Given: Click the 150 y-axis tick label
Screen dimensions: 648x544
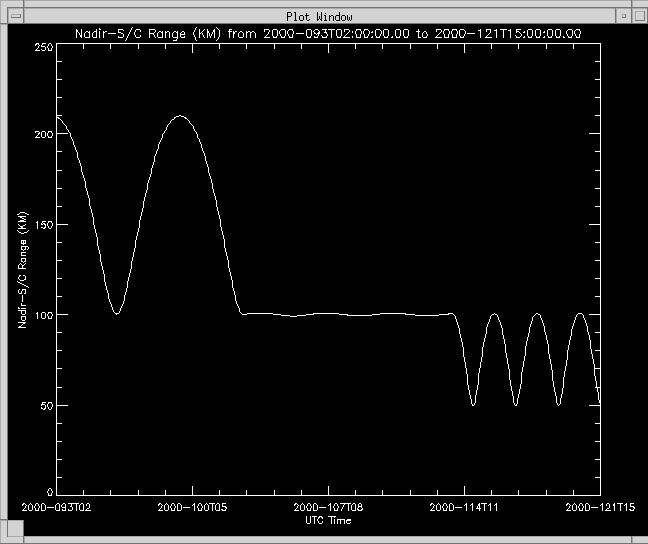Looking at the screenshot, I should (x=43, y=224).
